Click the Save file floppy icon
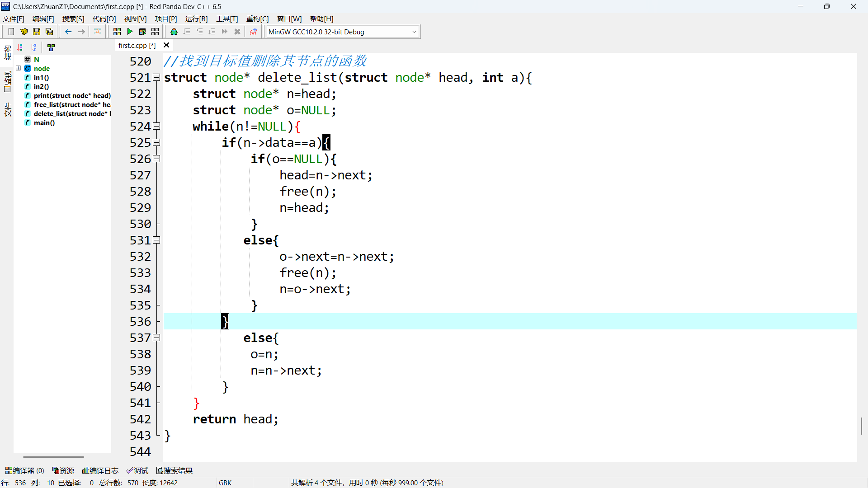The image size is (868, 488). pyautogui.click(x=37, y=32)
